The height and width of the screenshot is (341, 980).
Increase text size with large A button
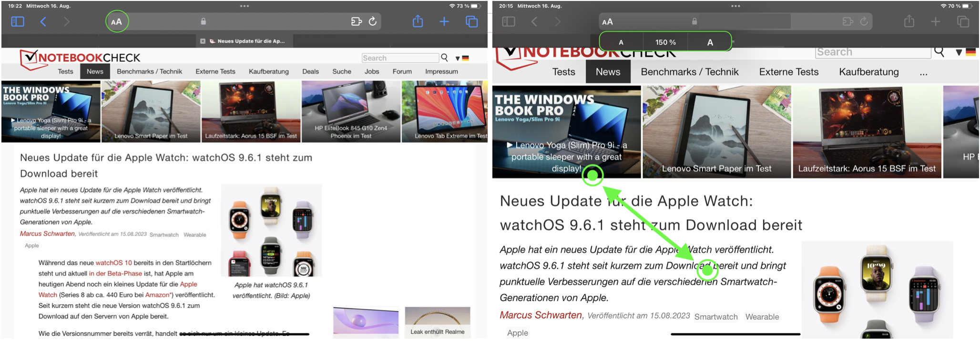(x=710, y=42)
